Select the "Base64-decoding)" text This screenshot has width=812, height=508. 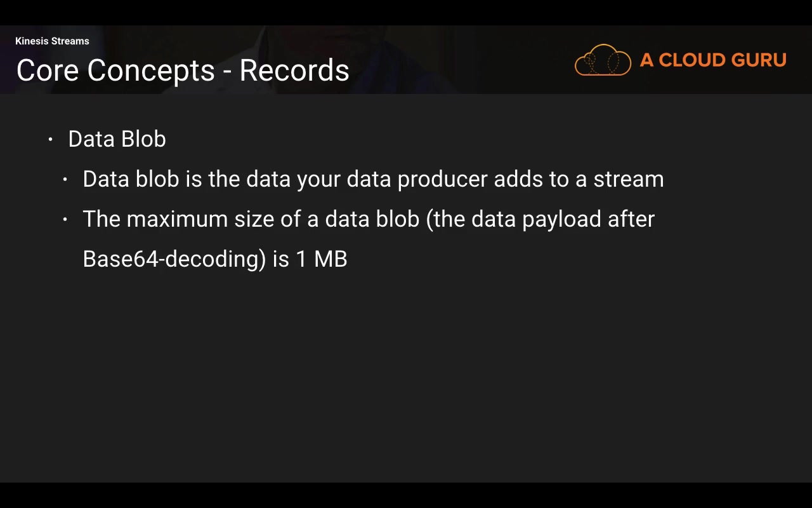point(174,259)
